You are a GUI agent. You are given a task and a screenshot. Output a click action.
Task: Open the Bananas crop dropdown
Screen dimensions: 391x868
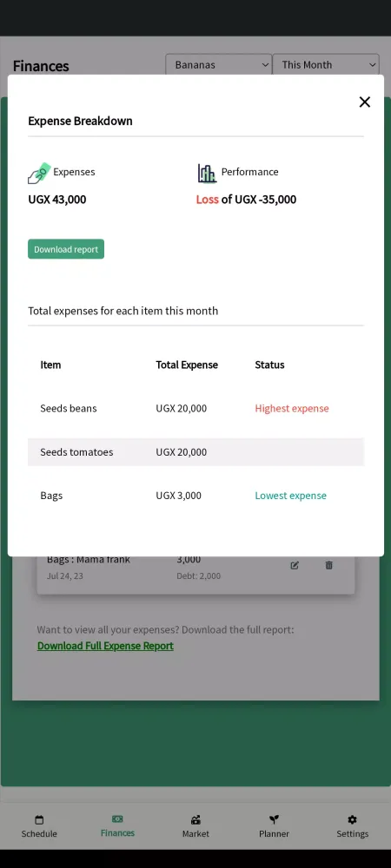(219, 65)
